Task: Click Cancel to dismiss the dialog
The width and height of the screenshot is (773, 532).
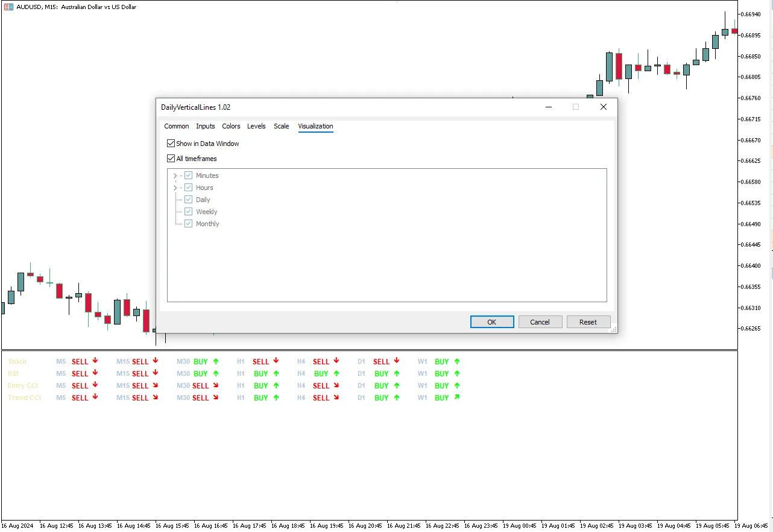Action: [540, 322]
